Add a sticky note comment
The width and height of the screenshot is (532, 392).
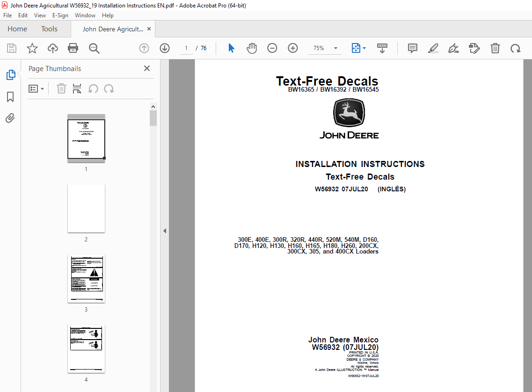click(413, 48)
